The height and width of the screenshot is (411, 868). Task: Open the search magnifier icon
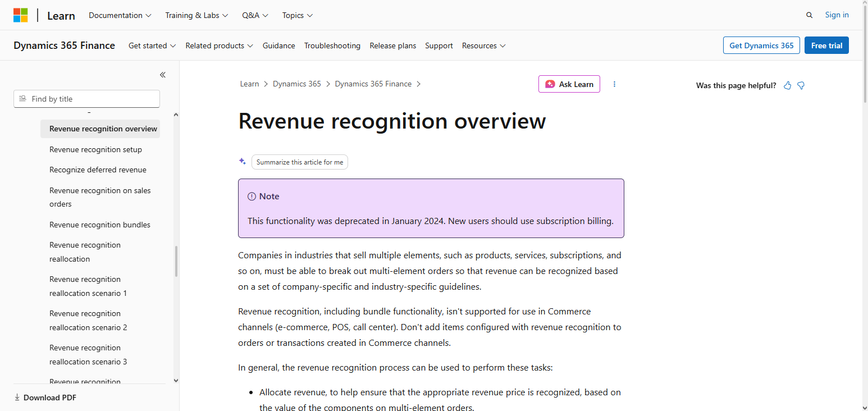coord(809,15)
